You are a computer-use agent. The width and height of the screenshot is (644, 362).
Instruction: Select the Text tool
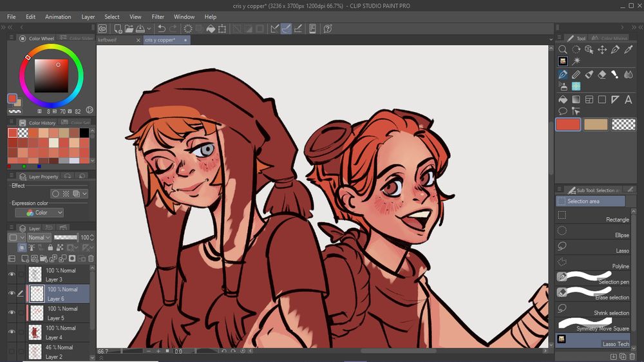628,99
